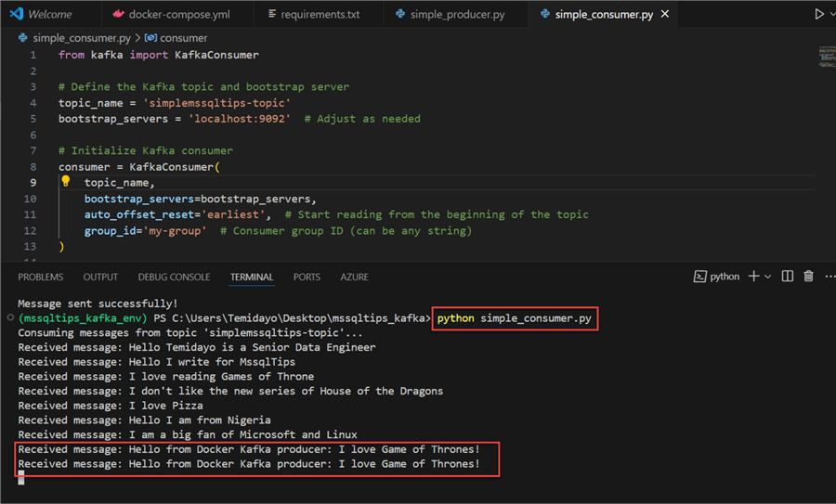Select the PORTS panel tab
Viewport: 836px width, 504px height.
point(307,277)
